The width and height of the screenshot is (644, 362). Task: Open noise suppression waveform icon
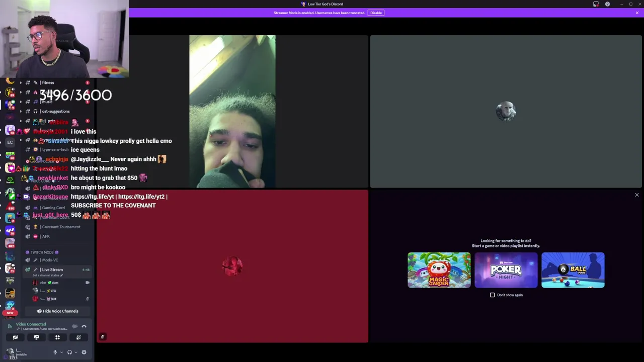[74, 326]
